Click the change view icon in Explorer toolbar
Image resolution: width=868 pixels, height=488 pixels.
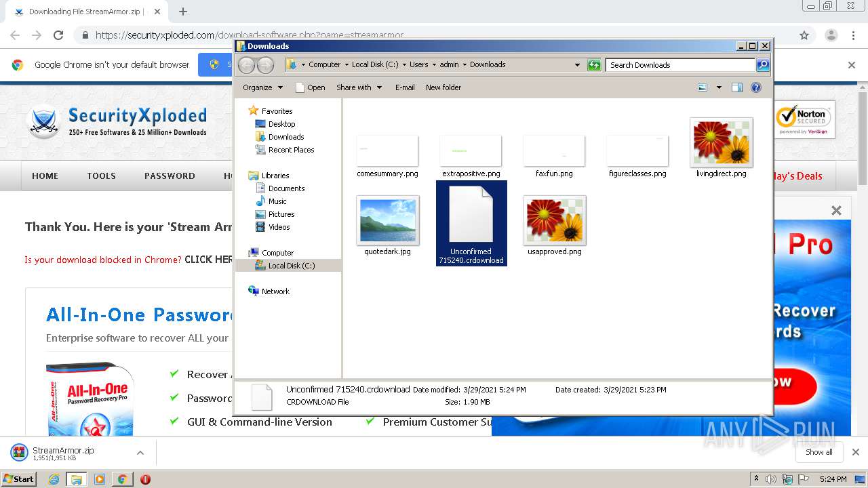[703, 87]
